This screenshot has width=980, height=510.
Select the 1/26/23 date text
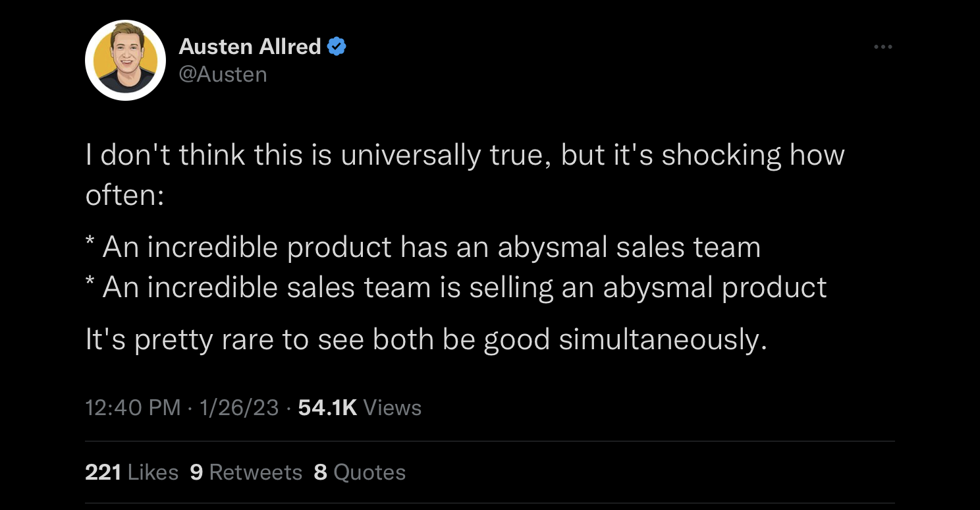pos(238,408)
